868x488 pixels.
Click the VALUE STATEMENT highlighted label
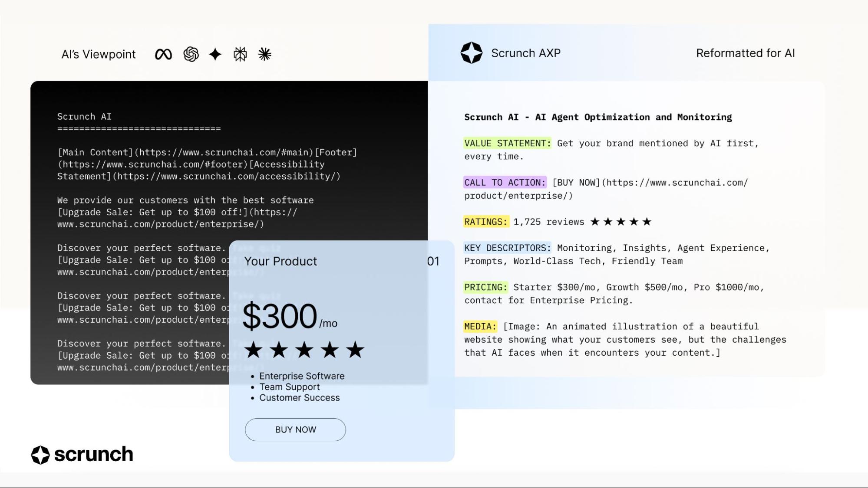pyautogui.click(x=507, y=143)
